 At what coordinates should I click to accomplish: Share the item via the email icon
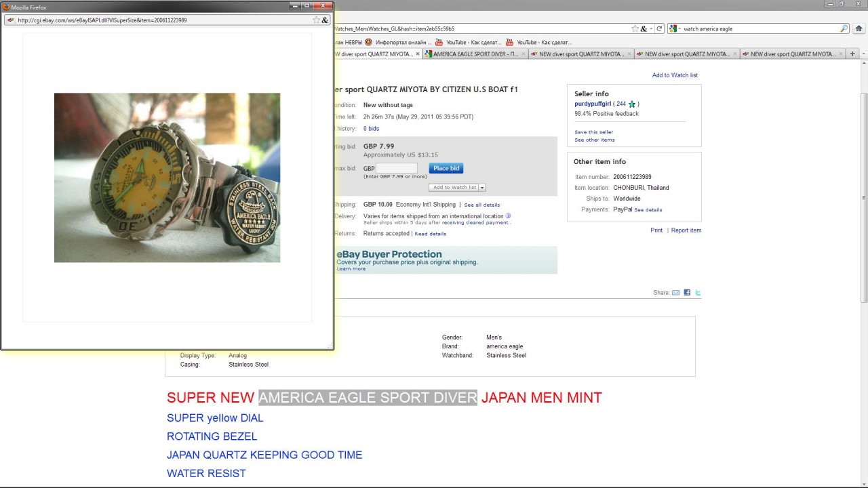tap(675, 293)
